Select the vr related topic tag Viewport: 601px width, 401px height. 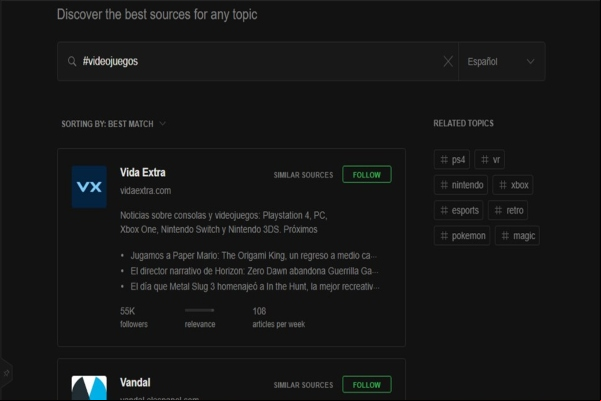click(489, 159)
